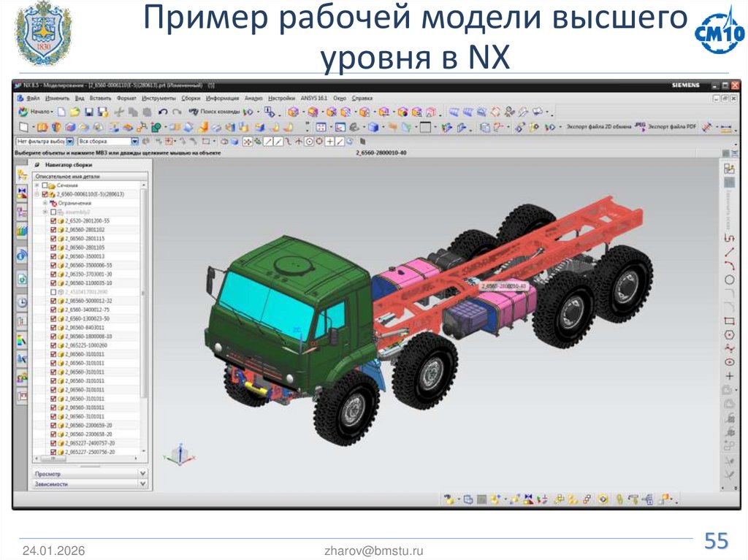This screenshot has height=560, width=748.
Task: Uncheck the 2_6520-2801200-55 component checkbox
Action: click(x=53, y=220)
